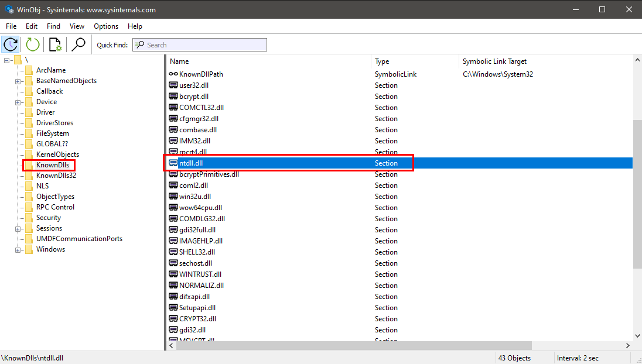Image resolution: width=642 pixels, height=364 pixels.
Task: Click the win32u.dll section icon
Action: (x=173, y=196)
